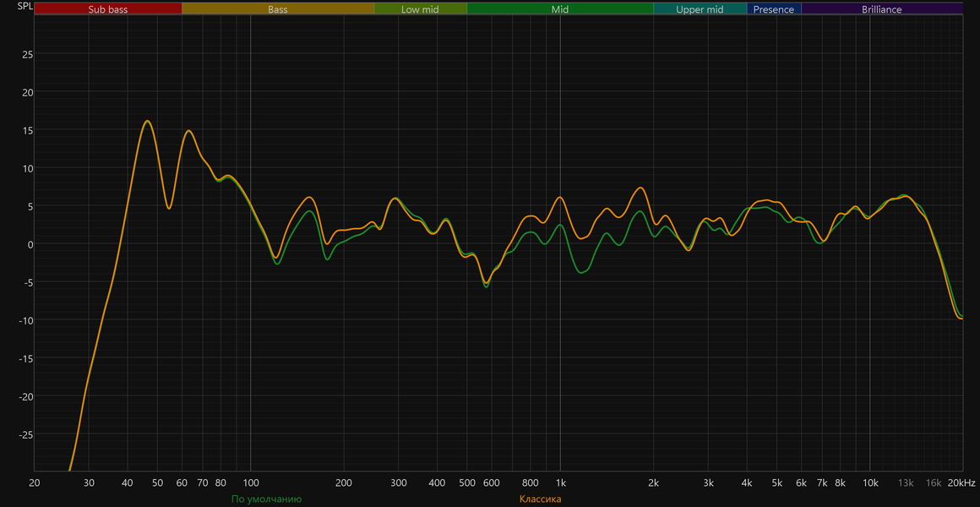The image size is (980, 507).
Task: Toggle the green По умолчанию curve legend
Action: [x=266, y=499]
